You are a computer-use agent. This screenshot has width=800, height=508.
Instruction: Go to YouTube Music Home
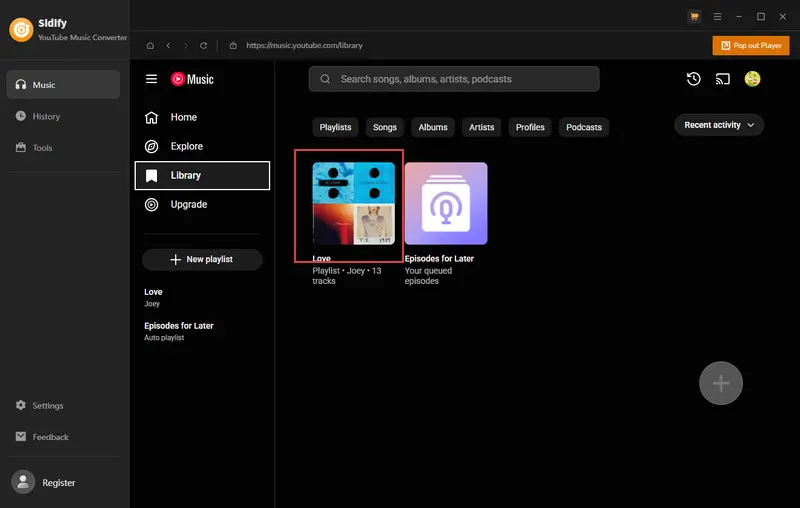[202, 117]
